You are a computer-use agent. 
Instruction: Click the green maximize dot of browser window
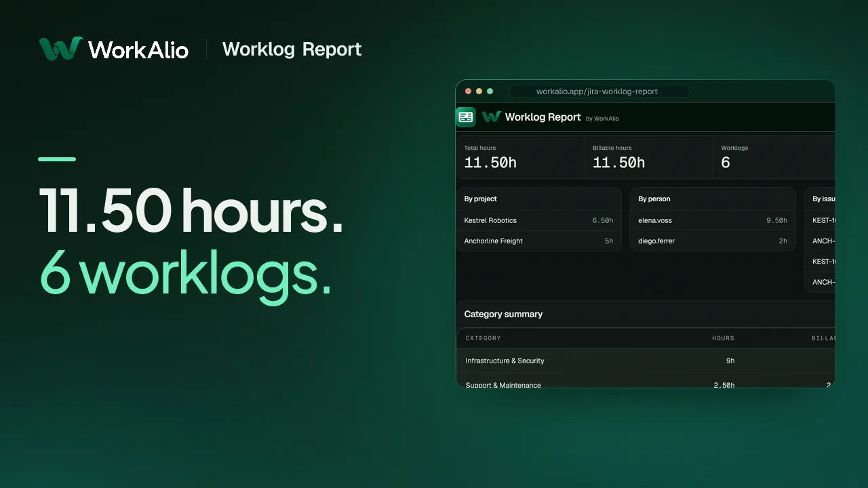tap(490, 91)
